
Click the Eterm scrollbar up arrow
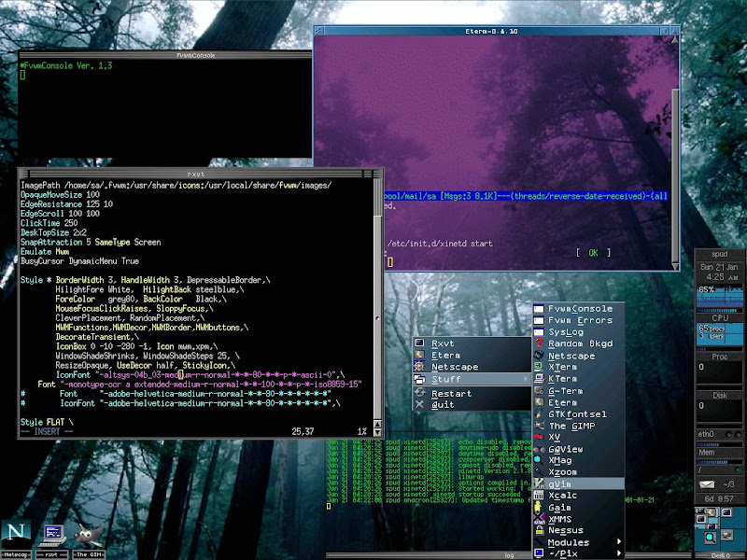(674, 40)
